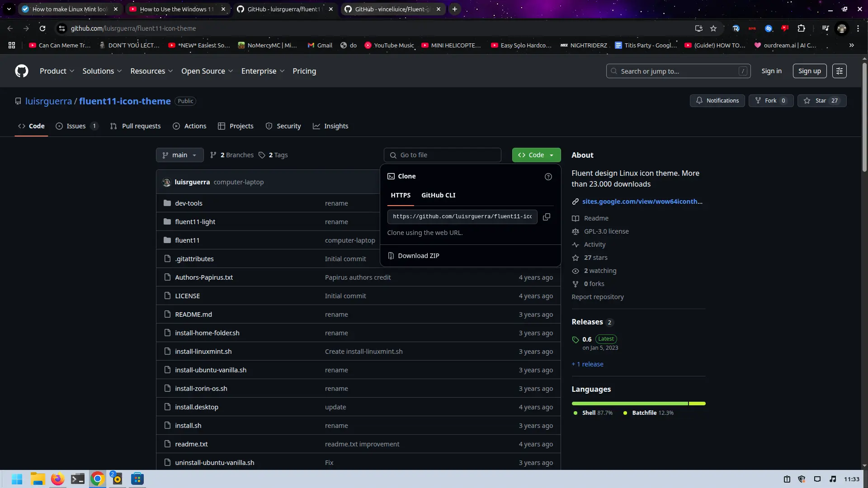This screenshot has height=488, width=868.
Task: Expand the Product menu
Action: (57, 71)
